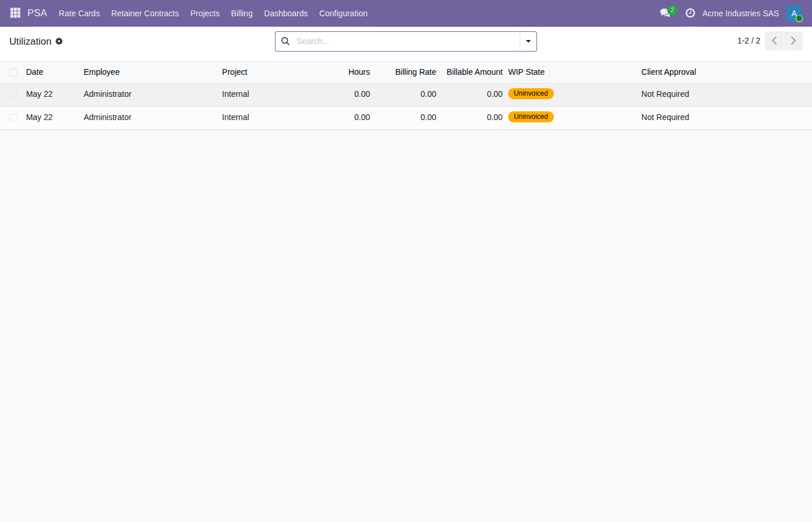The height and width of the screenshot is (522, 812).
Task: Tick the second May 22 row checkbox
Action: 13,118
